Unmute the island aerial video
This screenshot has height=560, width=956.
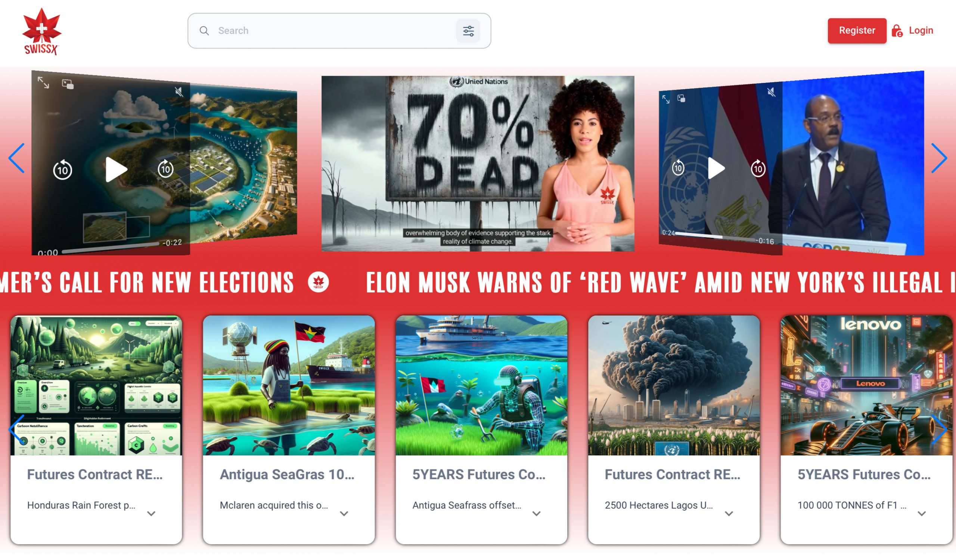(179, 91)
